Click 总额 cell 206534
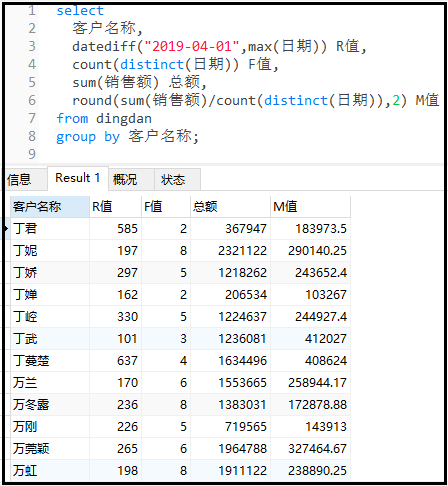 [230, 295]
